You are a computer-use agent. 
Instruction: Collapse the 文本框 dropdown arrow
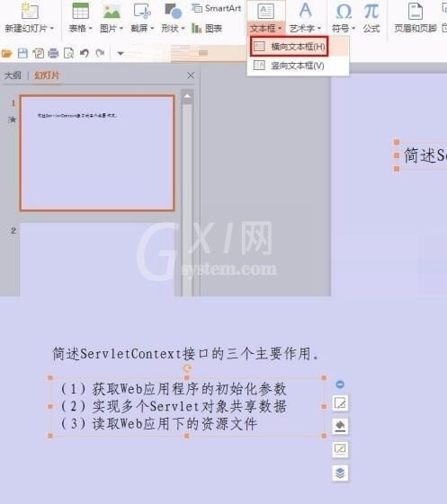point(280,29)
